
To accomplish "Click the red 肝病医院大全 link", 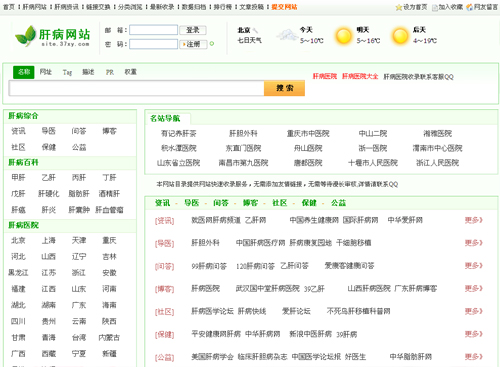I will tap(360, 76).
